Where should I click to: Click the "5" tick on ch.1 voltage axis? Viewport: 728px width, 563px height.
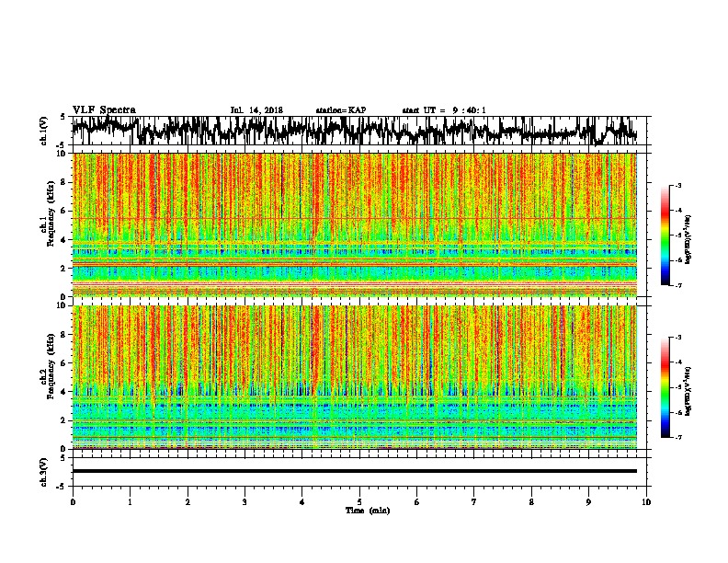coord(63,117)
